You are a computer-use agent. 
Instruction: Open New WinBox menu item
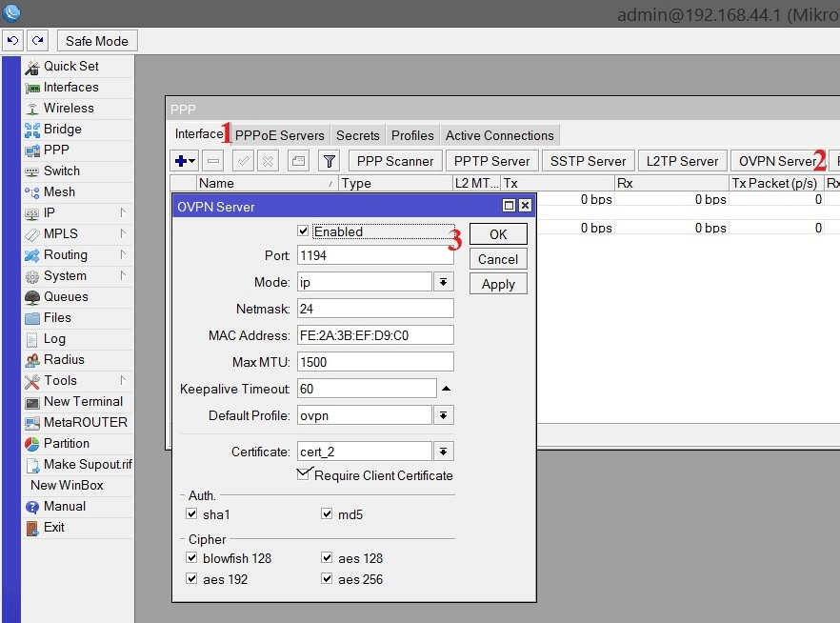pyautogui.click(x=67, y=485)
